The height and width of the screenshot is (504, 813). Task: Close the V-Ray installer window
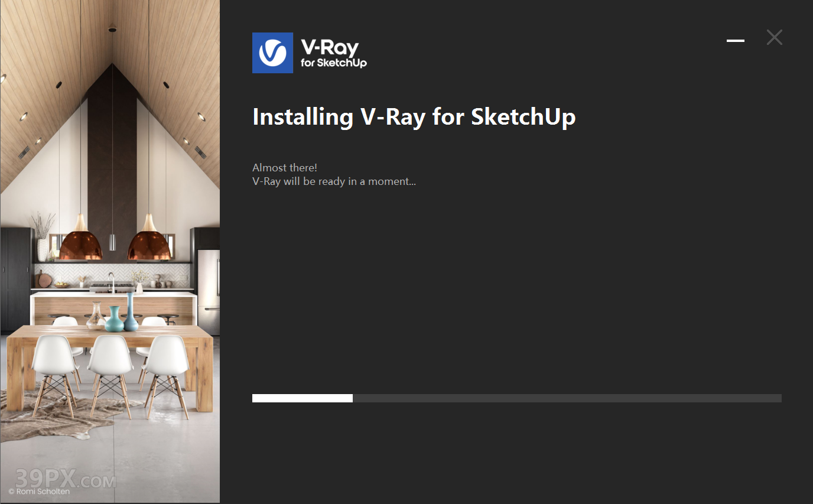(x=774, y=37)
